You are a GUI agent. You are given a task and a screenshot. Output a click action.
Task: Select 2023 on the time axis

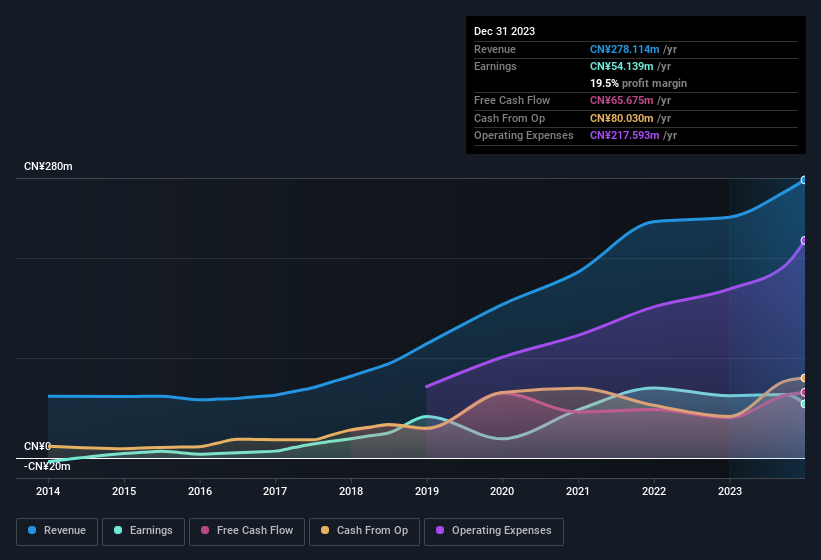730,491
